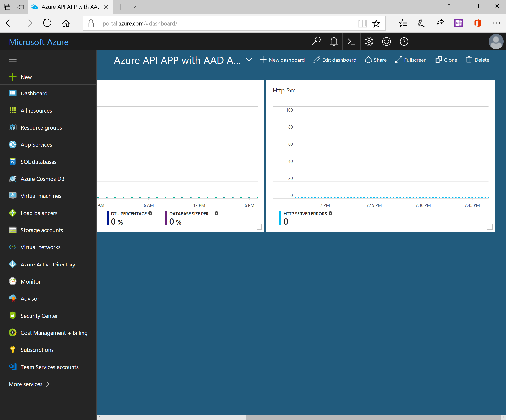This screenshot has height=420, width=506.
Task: Click the horizontal scrollbar at the bottom
Action: (x=373, y=417)
